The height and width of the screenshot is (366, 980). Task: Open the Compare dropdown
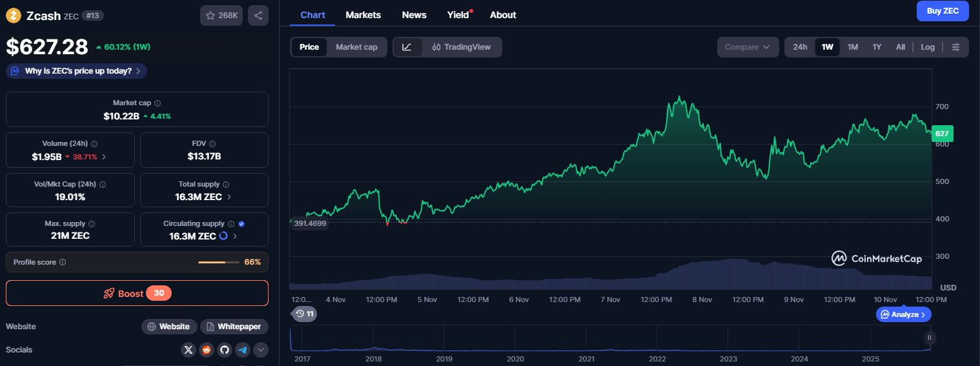(x=748, y=47)
